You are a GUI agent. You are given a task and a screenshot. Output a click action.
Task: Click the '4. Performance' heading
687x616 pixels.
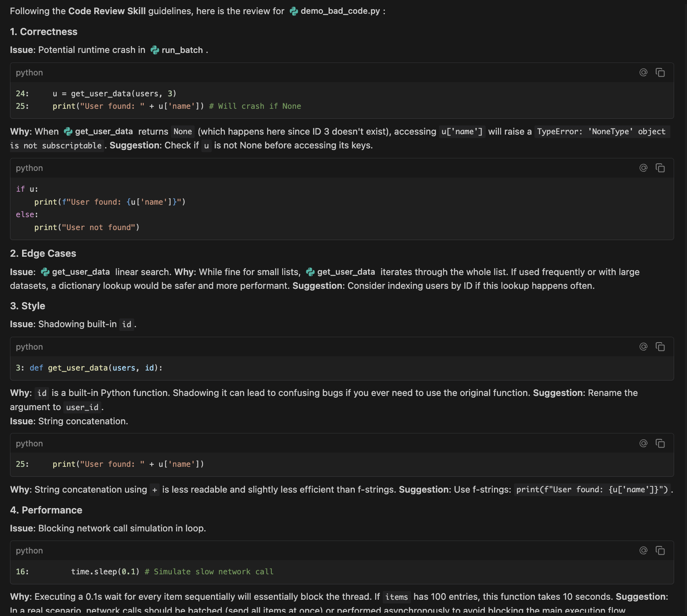(x=46, y=510)
